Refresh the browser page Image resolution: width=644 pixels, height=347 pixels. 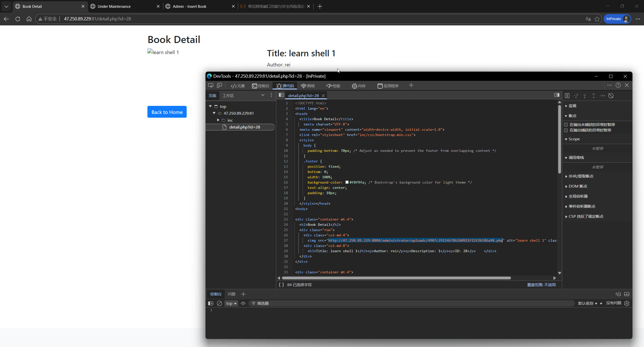coord(18,19)
